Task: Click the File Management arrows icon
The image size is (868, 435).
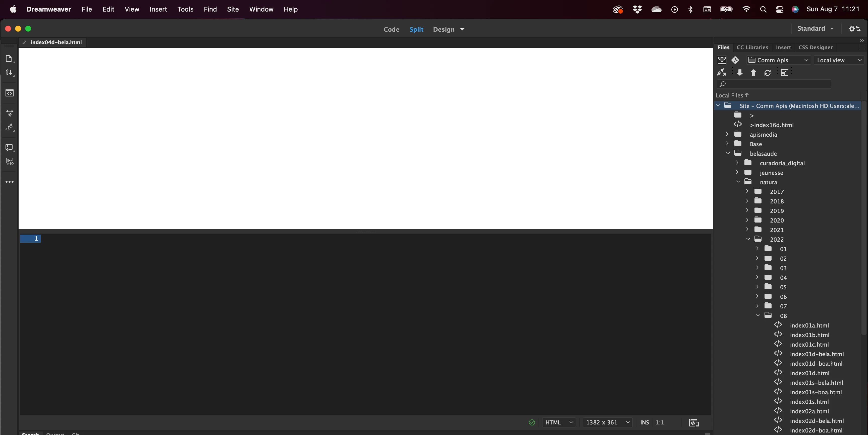Action: point(9,72)
